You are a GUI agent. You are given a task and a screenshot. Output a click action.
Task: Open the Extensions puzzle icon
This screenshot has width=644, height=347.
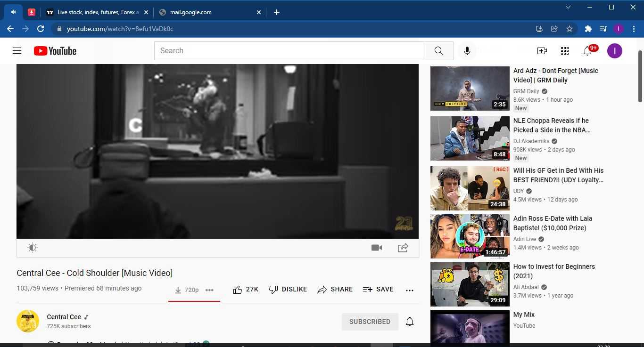588,29
